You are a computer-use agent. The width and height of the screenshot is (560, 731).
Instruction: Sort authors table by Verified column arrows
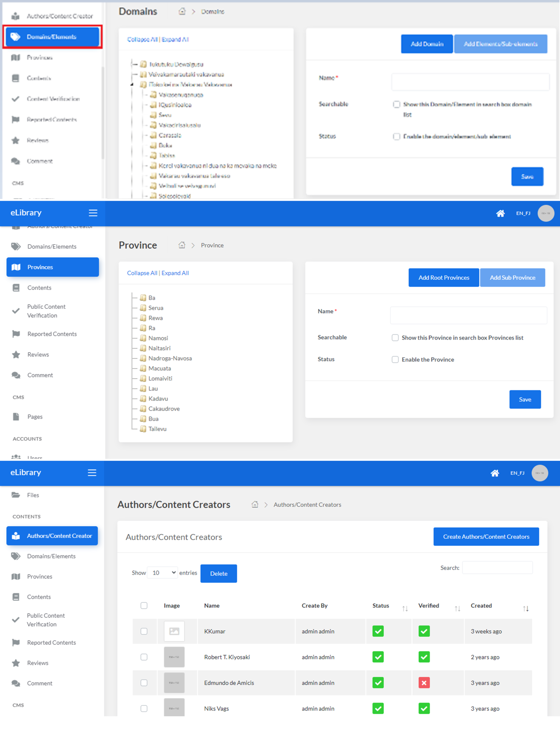point(458,609)
